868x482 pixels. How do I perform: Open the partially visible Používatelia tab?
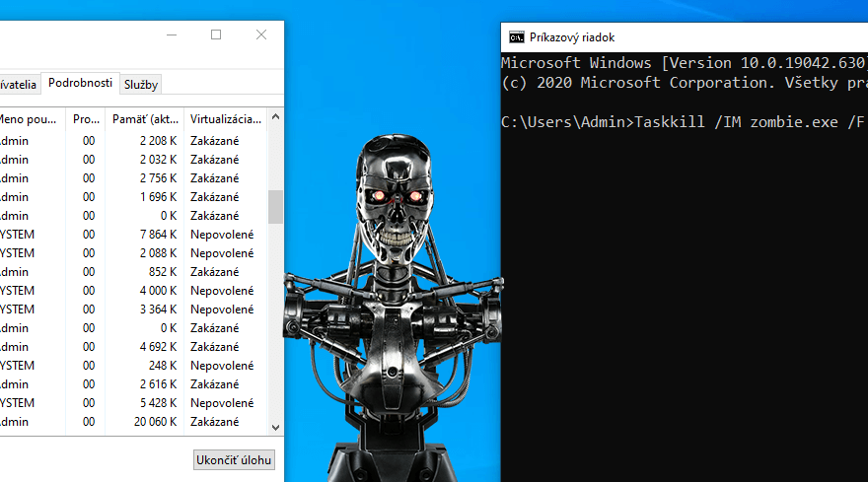pyautogui.click(x=20, y=85)
